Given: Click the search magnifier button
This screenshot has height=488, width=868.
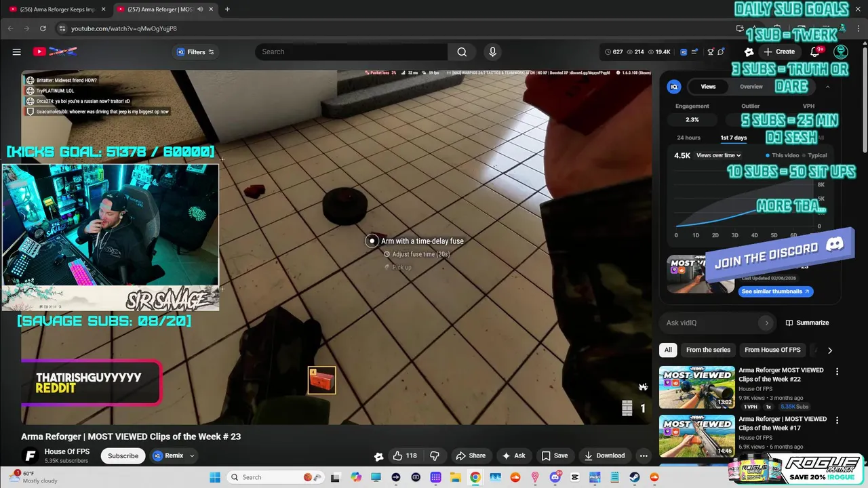Looking at the screenshot, I should (x=462, y=52).
